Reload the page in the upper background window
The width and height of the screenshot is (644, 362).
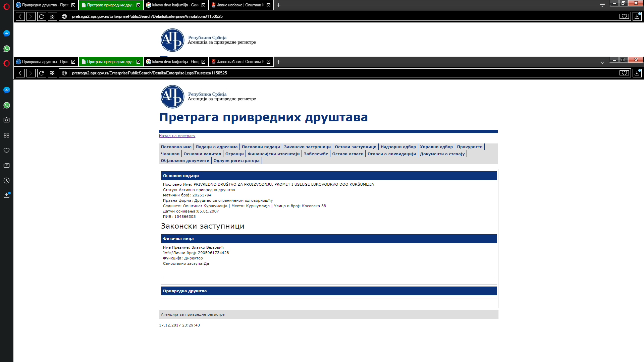(x=42, y=16)
